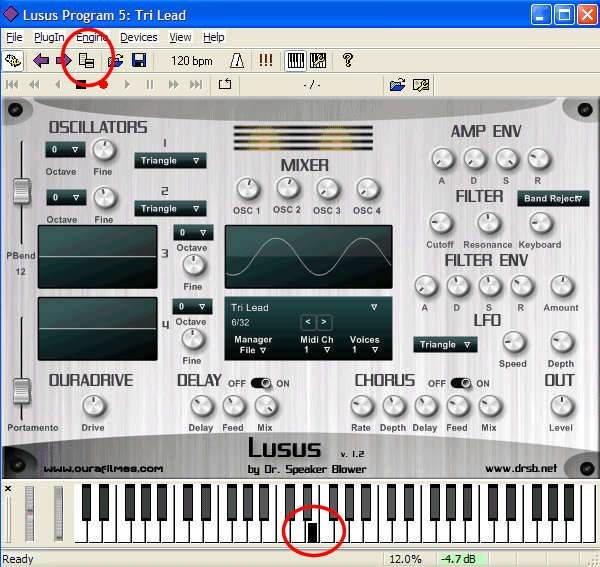The image size is (600, 567).
Task: Go to previous program with left purple arrow
Action: coord(41,60)
